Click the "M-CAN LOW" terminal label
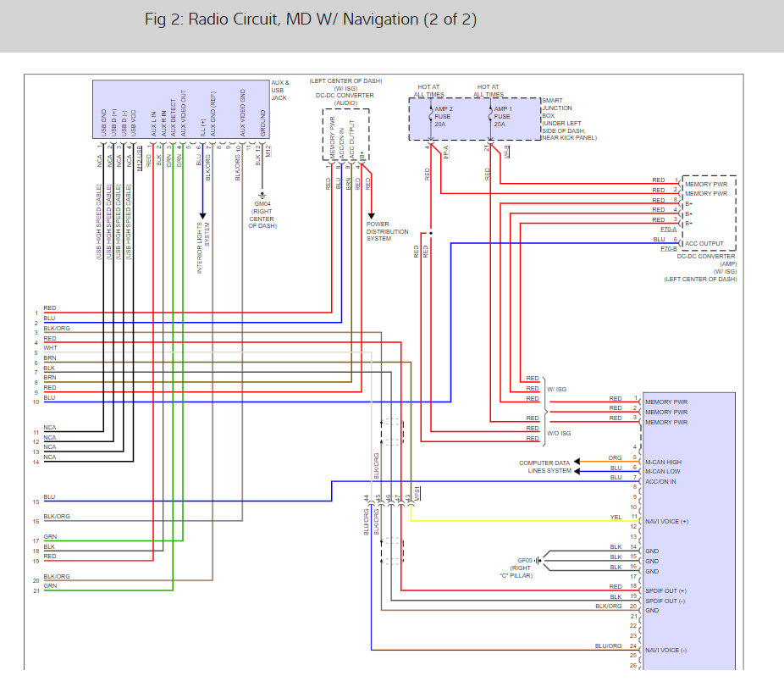The image size is (784, 687). pyautogui.click(x=662, y=471)
